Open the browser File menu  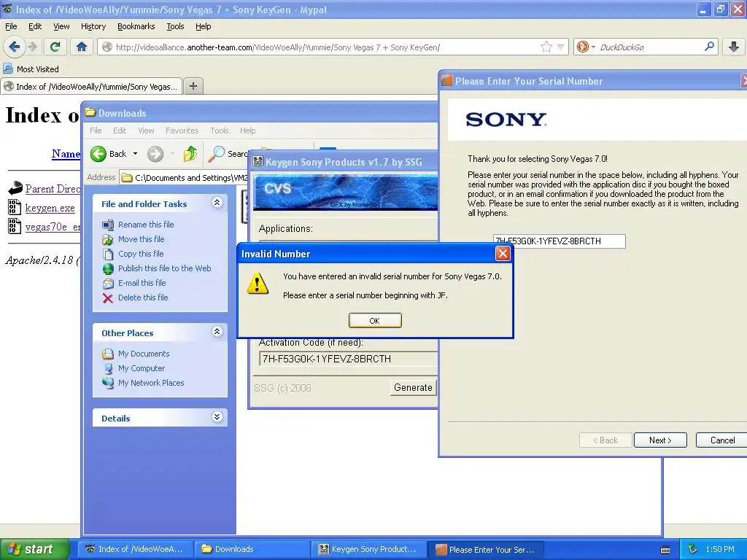pyautogui.click(x=11, y=26)
